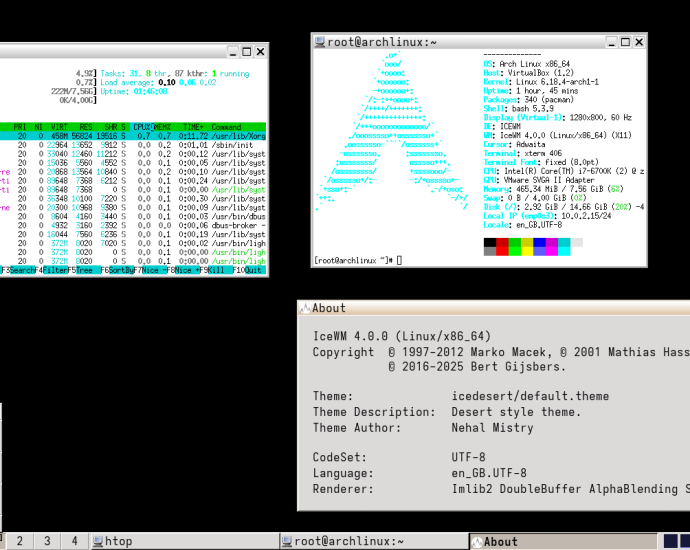Open the htop SortBy function

pyautogui.click(x=123, y=271)
